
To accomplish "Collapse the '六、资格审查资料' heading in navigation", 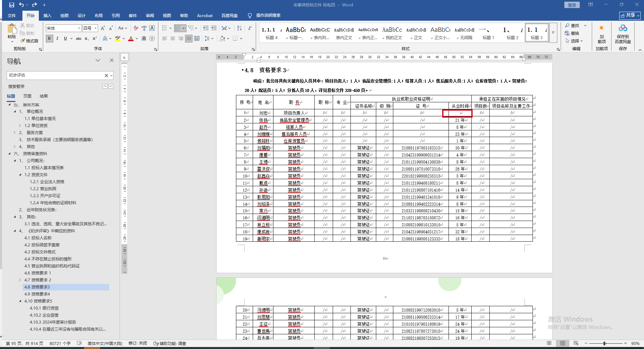I will [10, 154].
